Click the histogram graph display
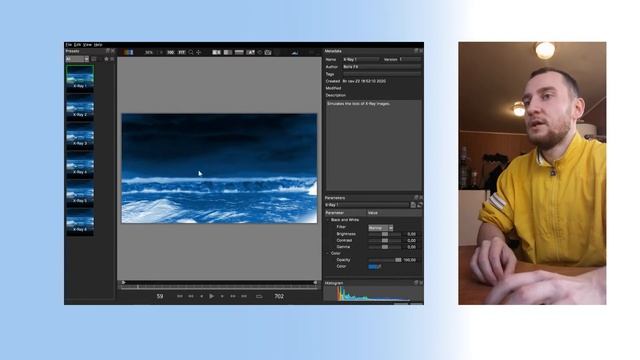 [373, 294]
